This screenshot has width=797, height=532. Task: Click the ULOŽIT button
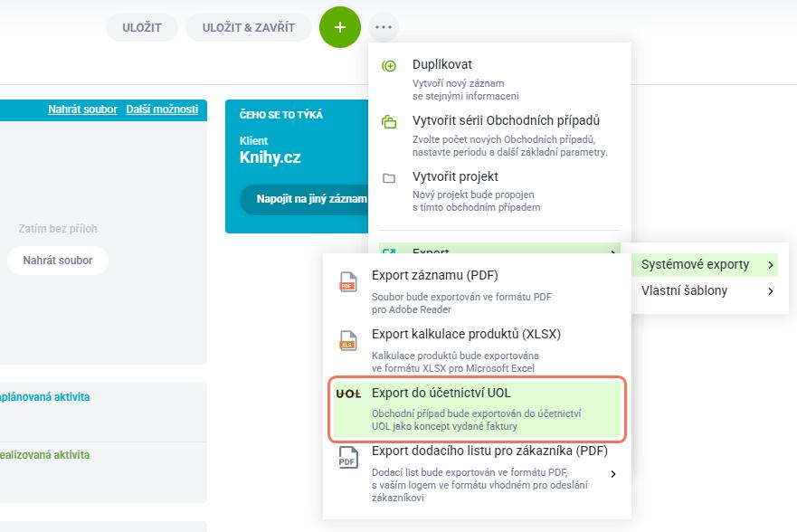(x=142, y=27)
